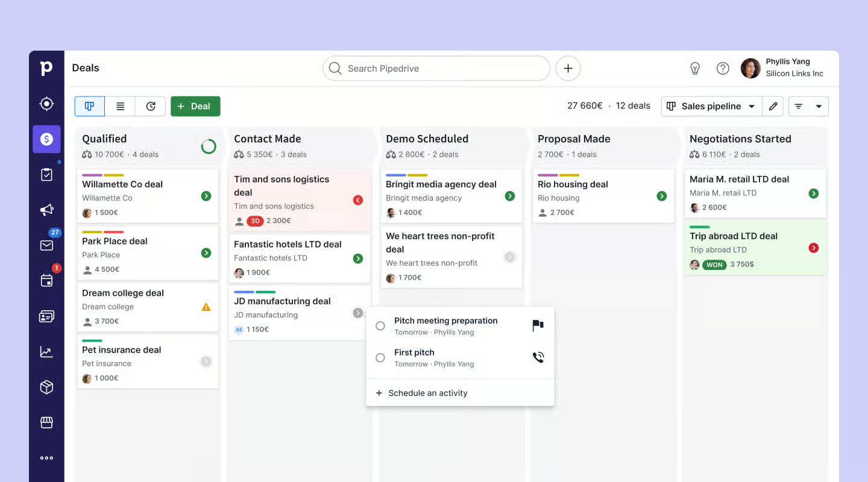
Task: Complete the First pitch activity
Action: (380, 357)
